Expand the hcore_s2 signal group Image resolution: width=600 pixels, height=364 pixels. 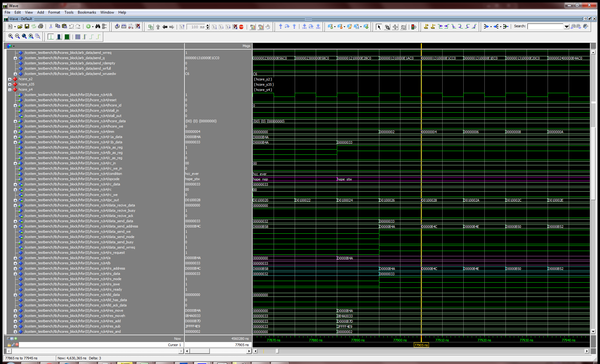click(10, 79)
